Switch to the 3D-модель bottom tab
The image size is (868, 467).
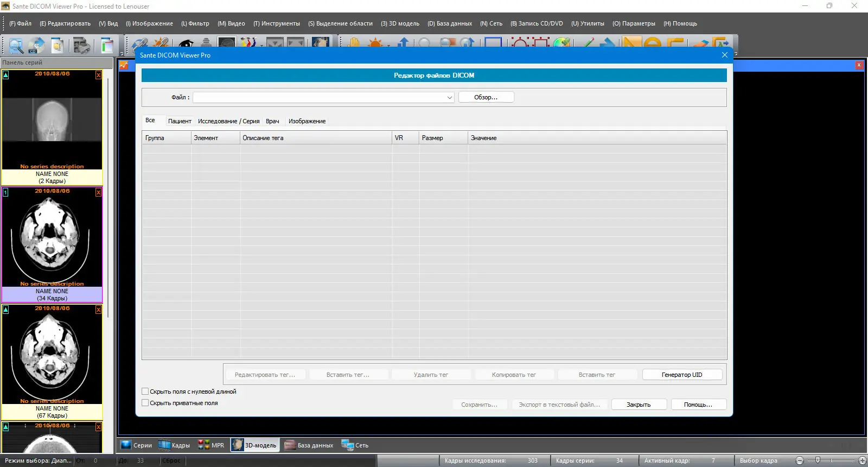pyautogui.click(x=254, y=445)
